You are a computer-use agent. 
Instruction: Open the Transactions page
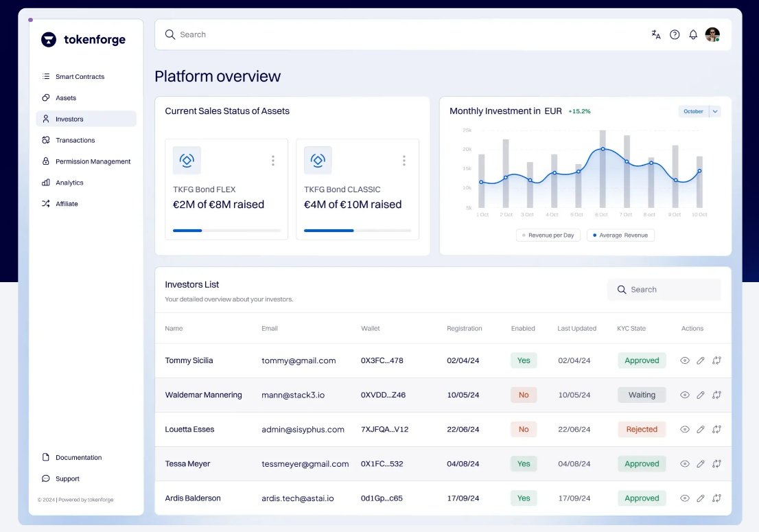coord(86,140)
